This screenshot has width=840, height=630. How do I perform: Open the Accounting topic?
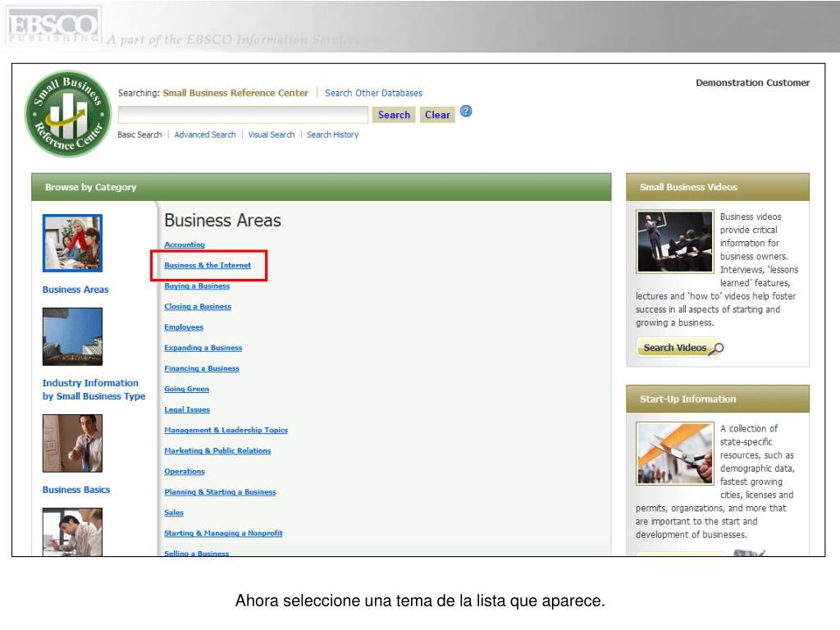point(185,244)
